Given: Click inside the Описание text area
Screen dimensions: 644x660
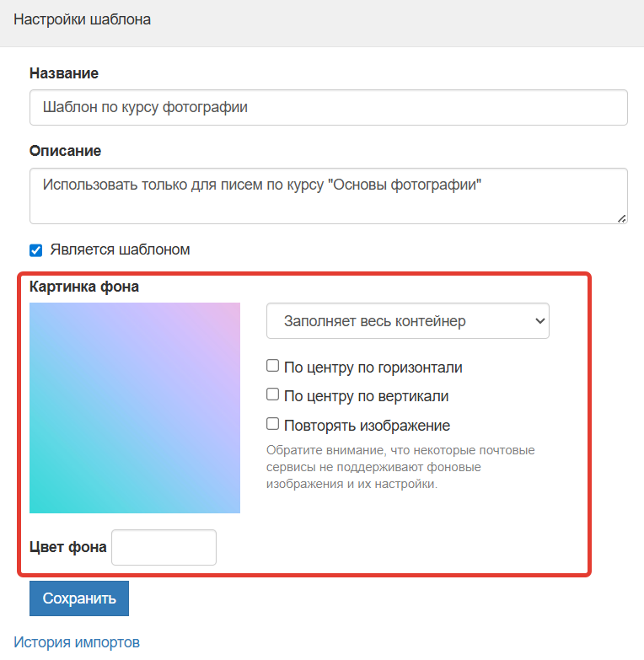Looking at the screenshot, I should [x=328, y=196].
